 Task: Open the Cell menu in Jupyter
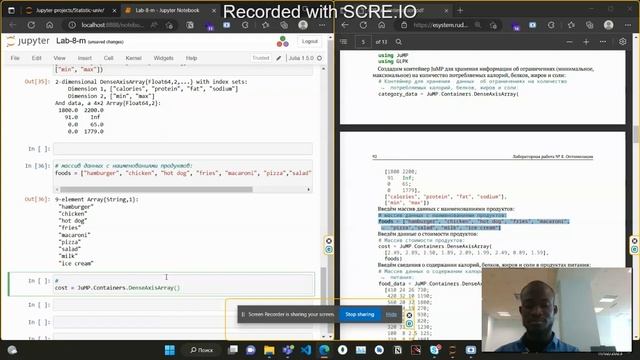tap(108, 58)
